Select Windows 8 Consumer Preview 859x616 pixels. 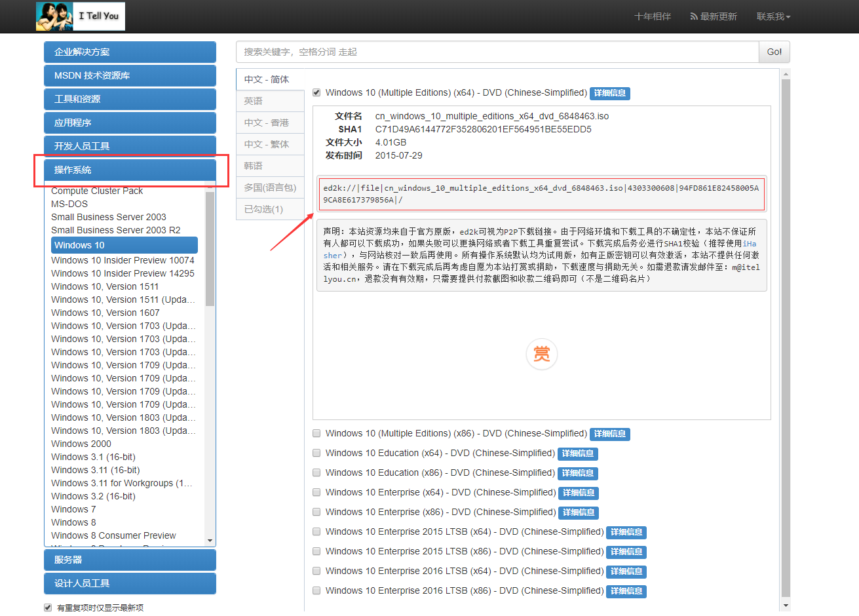click(113, 535)
